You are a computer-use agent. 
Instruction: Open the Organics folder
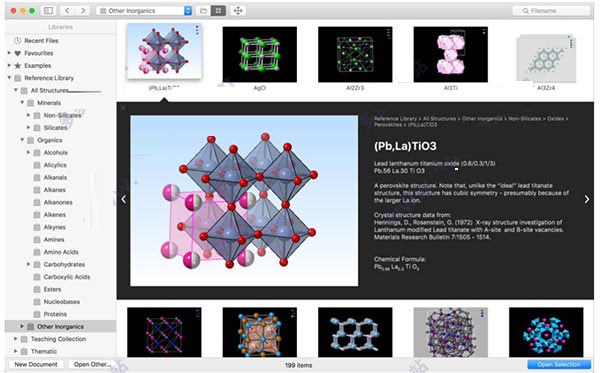[44, 140]
